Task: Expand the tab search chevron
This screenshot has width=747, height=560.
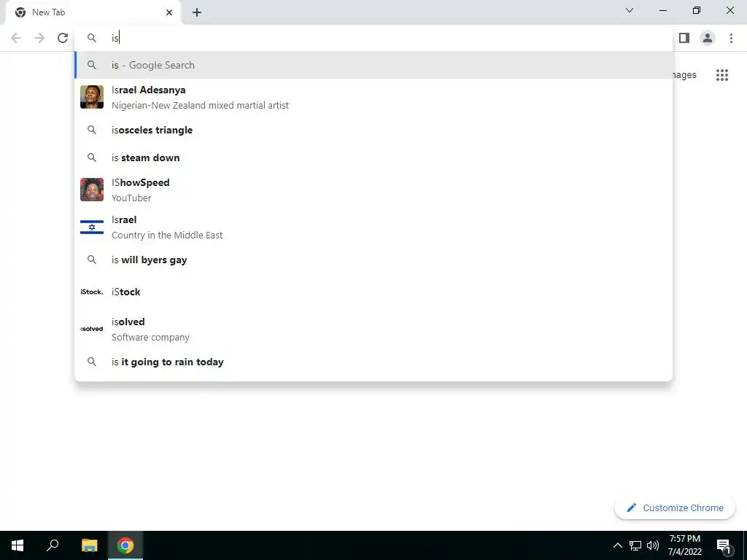Action: 630,10
